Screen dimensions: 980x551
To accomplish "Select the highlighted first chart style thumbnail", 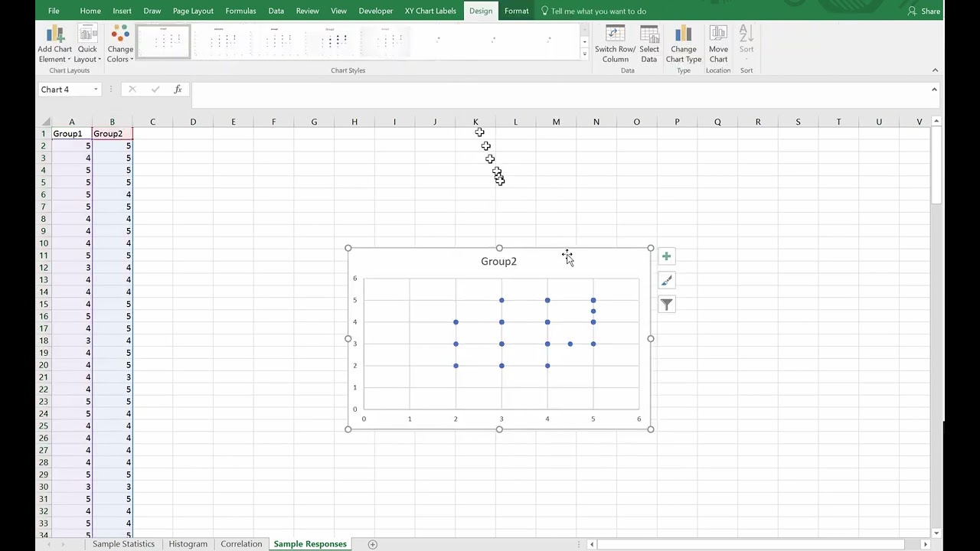I will (163, 41).
